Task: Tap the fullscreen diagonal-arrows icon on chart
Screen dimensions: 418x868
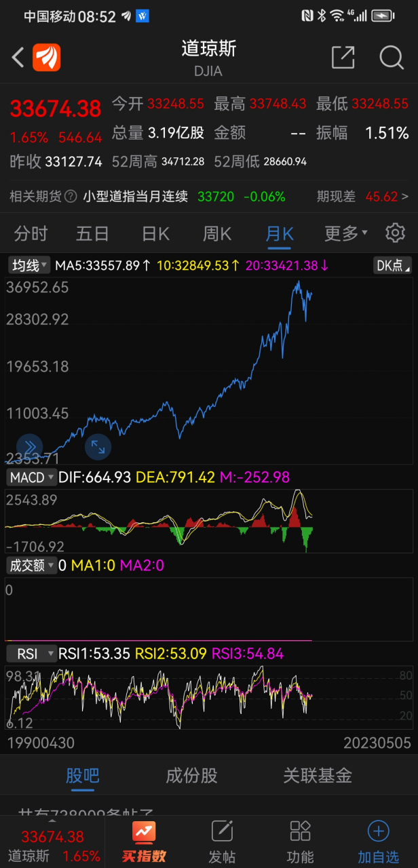Action: (x=98, y=446)
